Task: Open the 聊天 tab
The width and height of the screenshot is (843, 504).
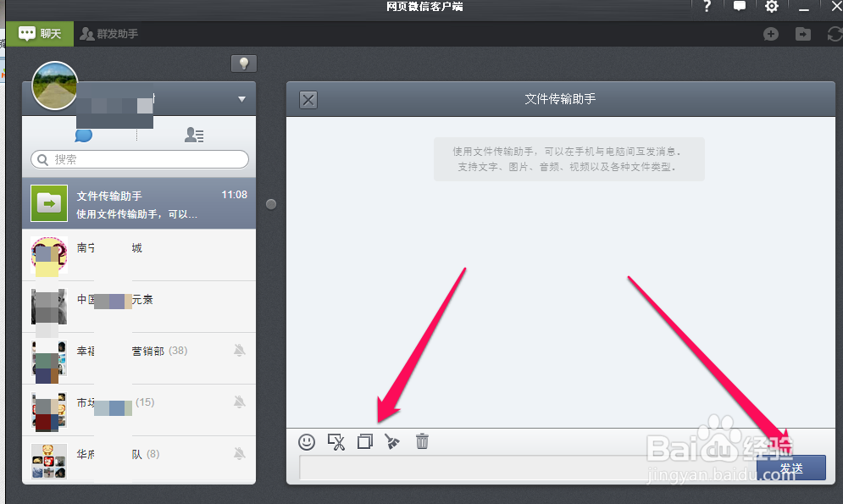Action: click(40, 34)
